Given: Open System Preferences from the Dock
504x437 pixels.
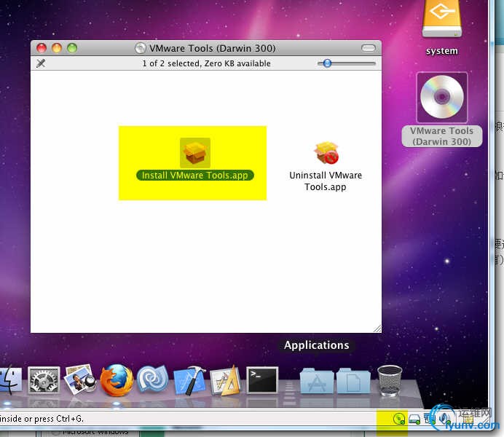Looking at the screenshot, I should (44, 380).
